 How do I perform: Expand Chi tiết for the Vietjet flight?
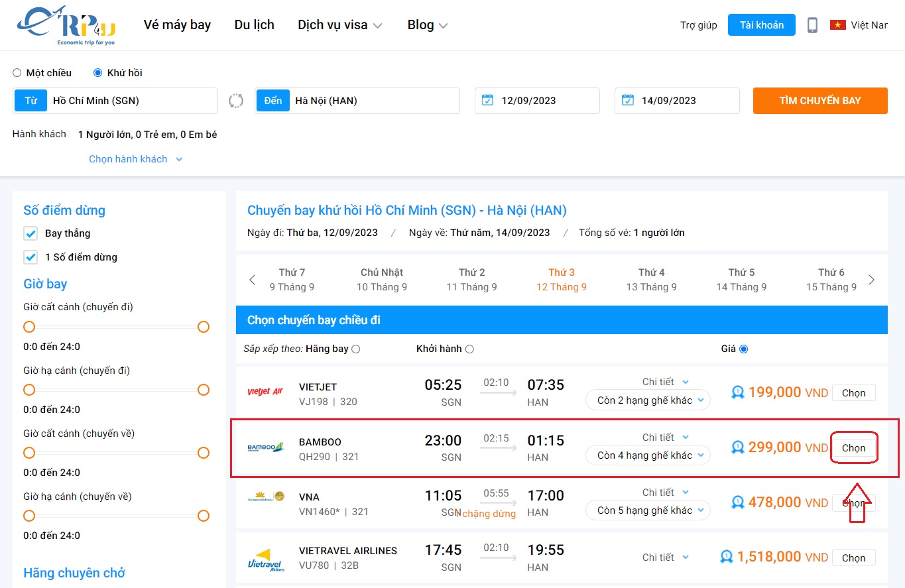pyautogui.click(x=666, y=382)
